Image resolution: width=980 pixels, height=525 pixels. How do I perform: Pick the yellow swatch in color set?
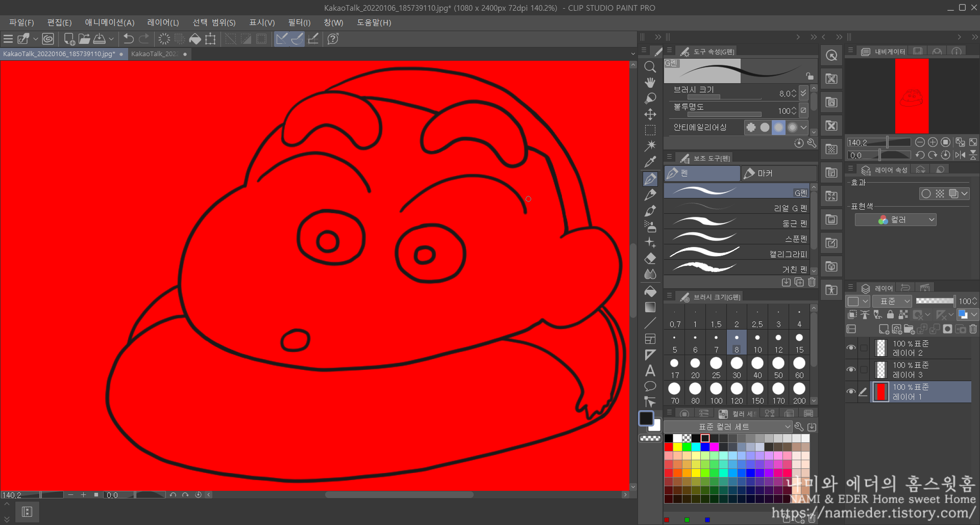[x=677, y=446]
